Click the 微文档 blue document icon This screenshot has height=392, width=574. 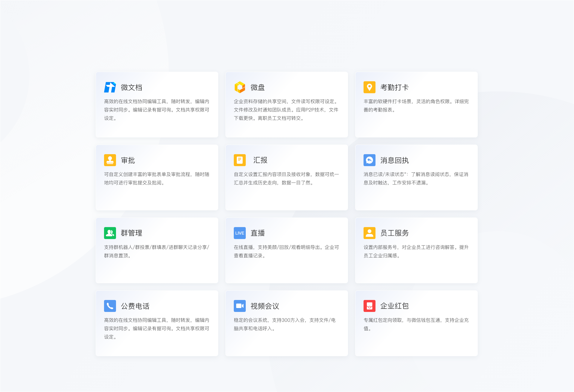[110, 87]
